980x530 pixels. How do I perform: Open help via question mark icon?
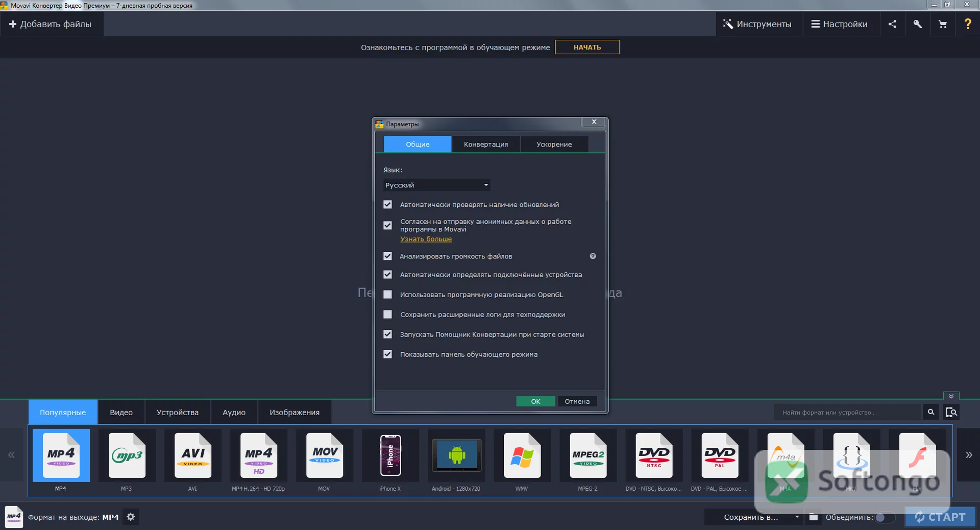[967, 24]
